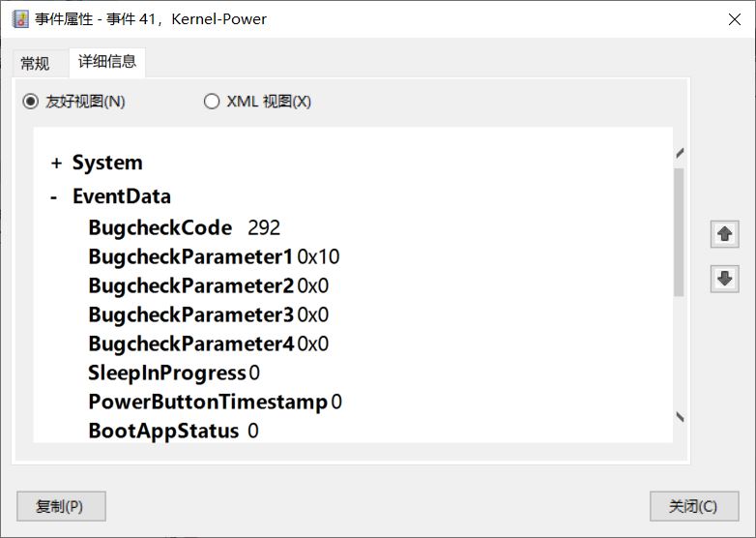This screenshot has height=538, width=756.
Task: Click the event log icon in title bar
Action: click(19, 19)
